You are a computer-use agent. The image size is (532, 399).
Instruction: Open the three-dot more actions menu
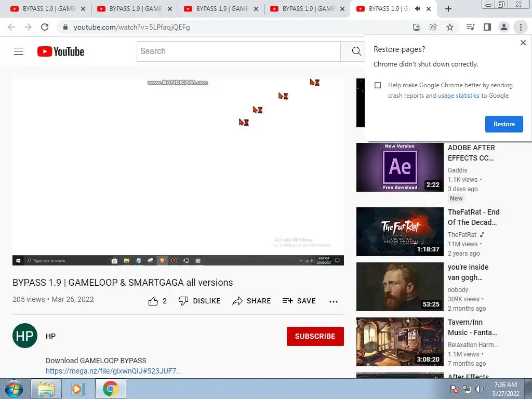tap(334, 302)
